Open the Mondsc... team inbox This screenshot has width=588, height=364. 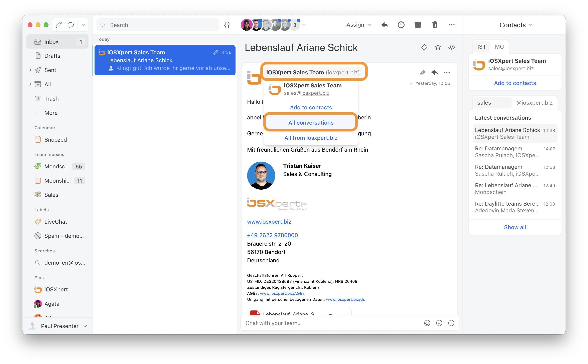pos(57,166)
